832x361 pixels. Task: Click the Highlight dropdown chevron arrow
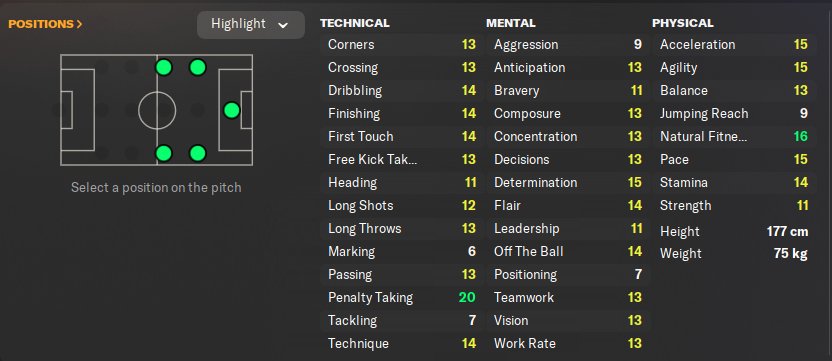pyautogui.click(x=283, y=25)
